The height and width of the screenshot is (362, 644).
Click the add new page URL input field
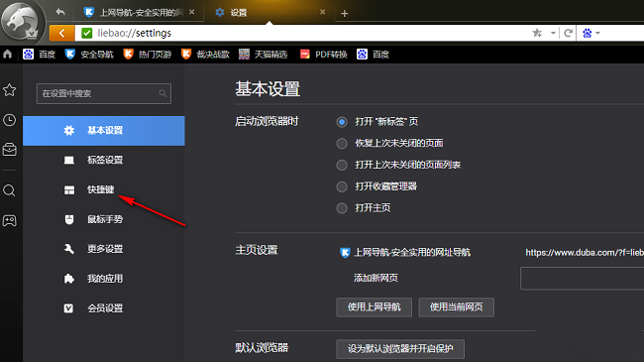point(582,278)
